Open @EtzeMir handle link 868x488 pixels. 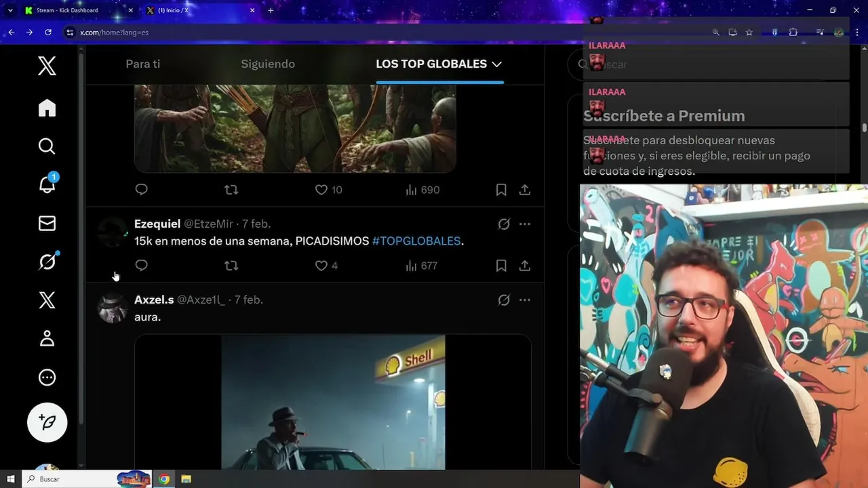(208, 224)
